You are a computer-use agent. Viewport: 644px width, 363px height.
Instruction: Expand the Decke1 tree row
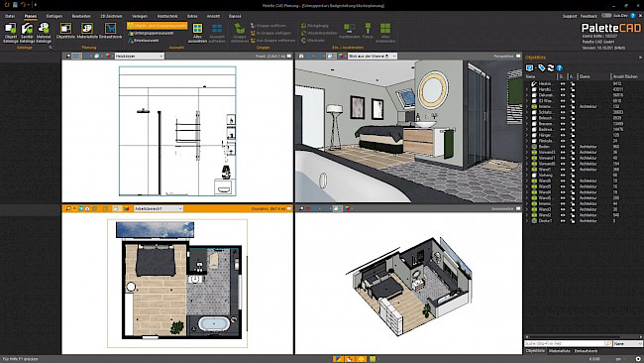click(527, 221)
